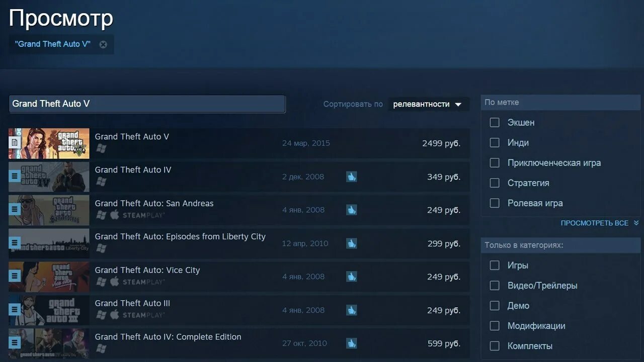Click the search field containing Grand Theft Auto V
This screenshot has width=644, height=362.
[147, 104]
